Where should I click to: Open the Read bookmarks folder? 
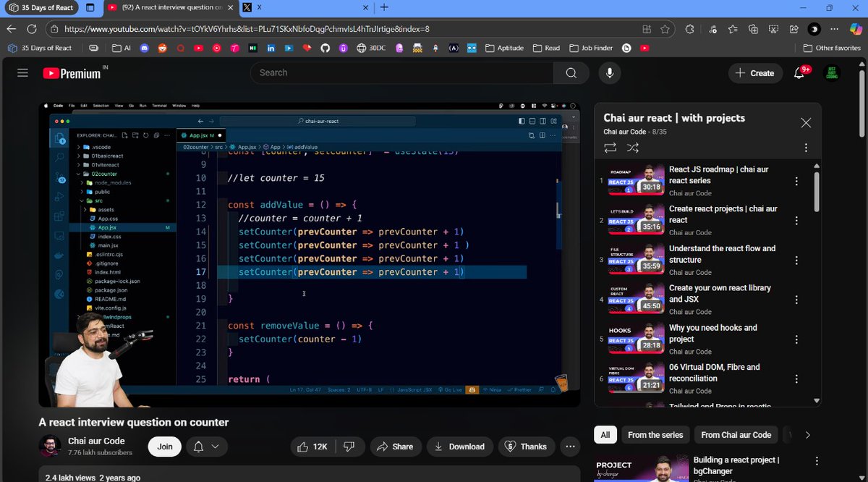[546, 48]
